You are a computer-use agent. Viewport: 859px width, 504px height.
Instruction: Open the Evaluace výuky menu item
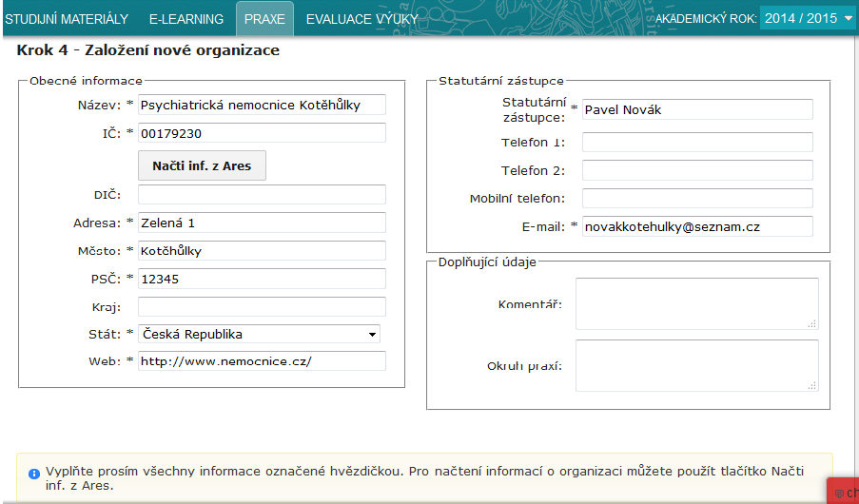(x=362, y=19)
